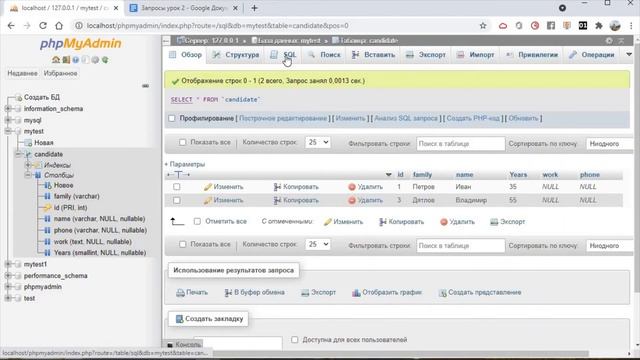Click the Обновить link
The height and width of the screenshot is (360, 640).
tap(524, 118)
